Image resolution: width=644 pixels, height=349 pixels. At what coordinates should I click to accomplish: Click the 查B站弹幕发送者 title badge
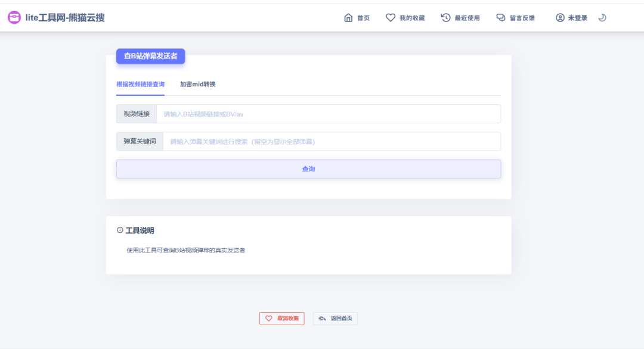tap(150, 56)
